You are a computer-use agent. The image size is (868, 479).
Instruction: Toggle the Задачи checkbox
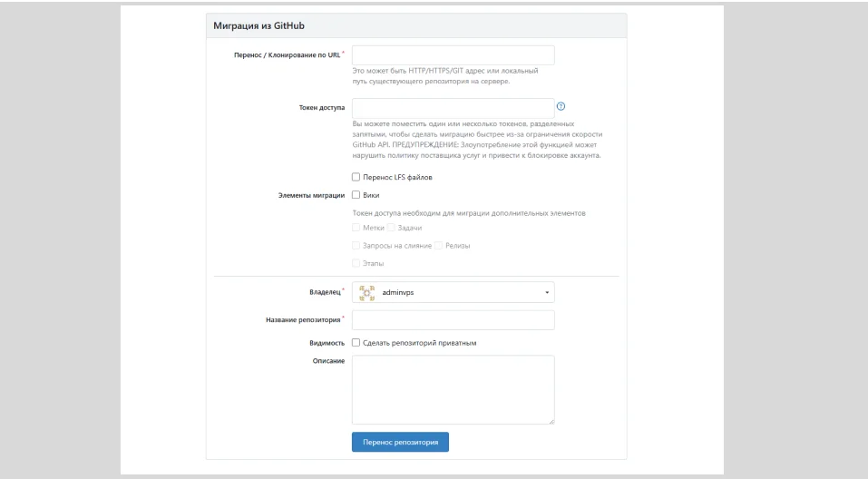[392, 228]
